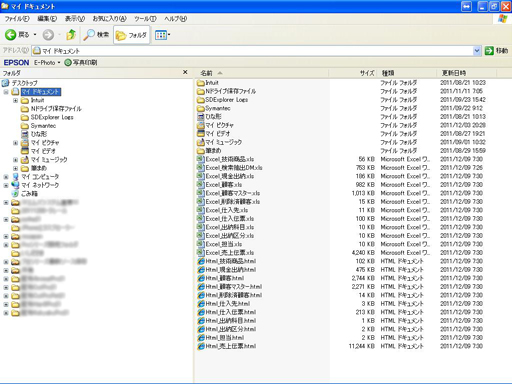Click the 移動 go button

[497, 51]
